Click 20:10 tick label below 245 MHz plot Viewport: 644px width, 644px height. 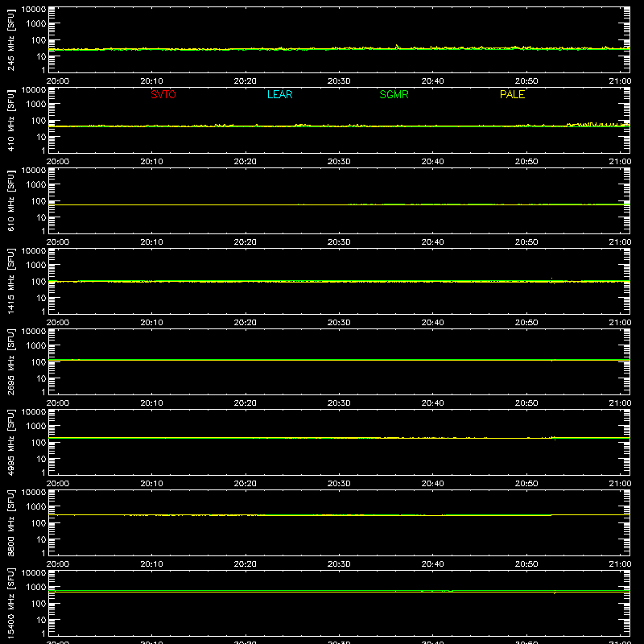pos(151,81)
